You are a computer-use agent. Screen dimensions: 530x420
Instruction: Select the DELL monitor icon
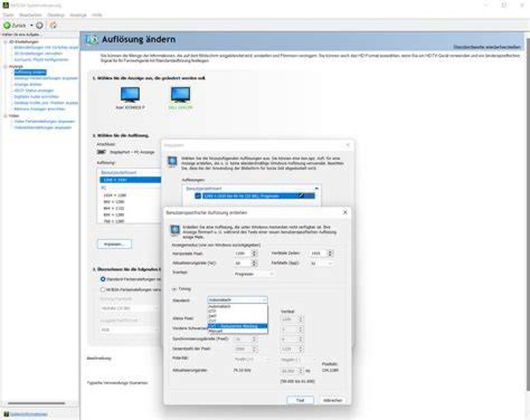coord(180,95)
